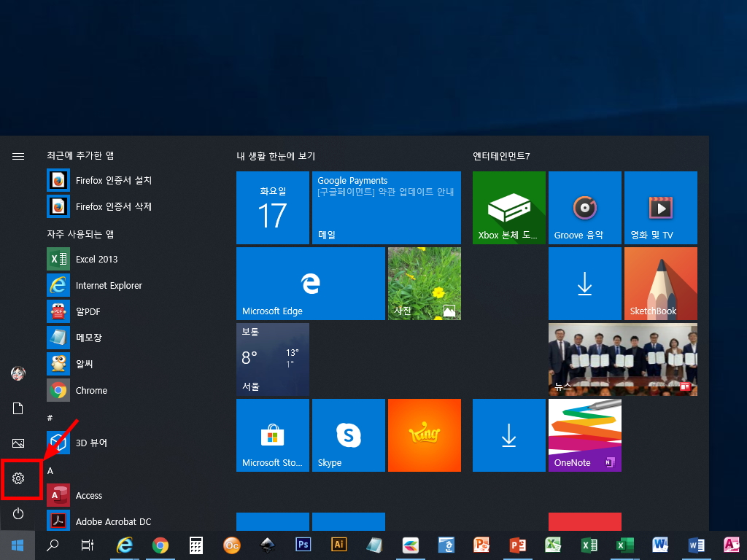Open Internet Explorer from the app list
The width and height of the screenshot is (747, 560).
pos(96,285)
